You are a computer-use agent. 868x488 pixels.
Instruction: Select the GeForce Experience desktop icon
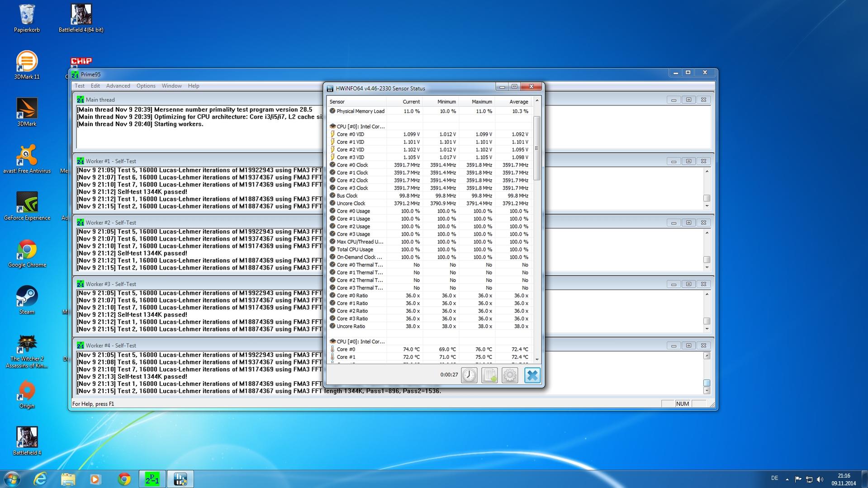pos(27,207)
